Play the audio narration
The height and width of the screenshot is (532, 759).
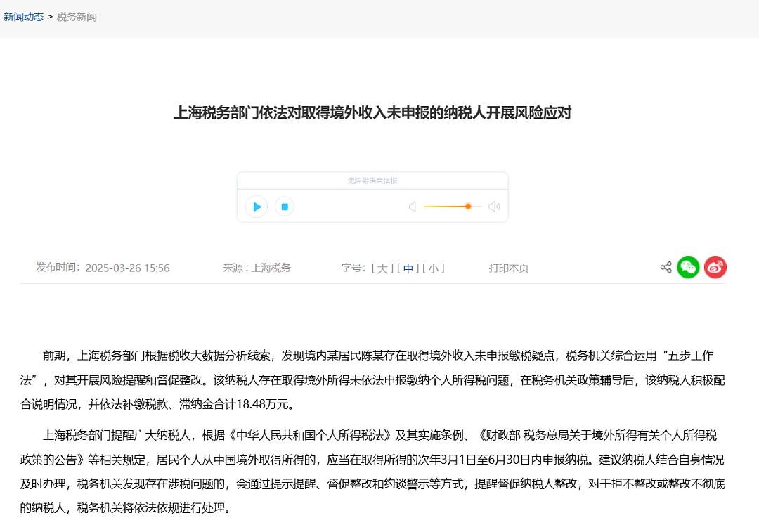(257, 207)
